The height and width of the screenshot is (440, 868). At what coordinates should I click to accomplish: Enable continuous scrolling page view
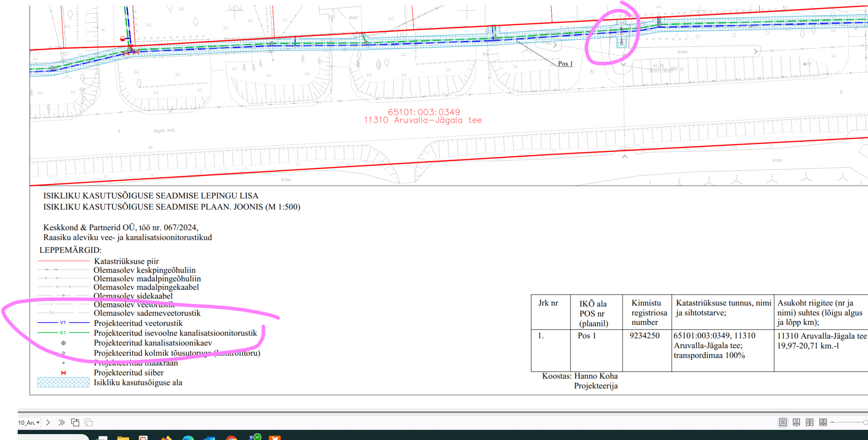(796, 422)
